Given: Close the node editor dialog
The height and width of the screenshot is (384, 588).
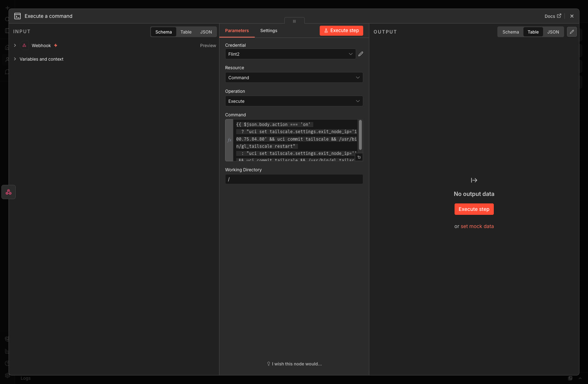Looking at the screenshot, I should 572,16.
